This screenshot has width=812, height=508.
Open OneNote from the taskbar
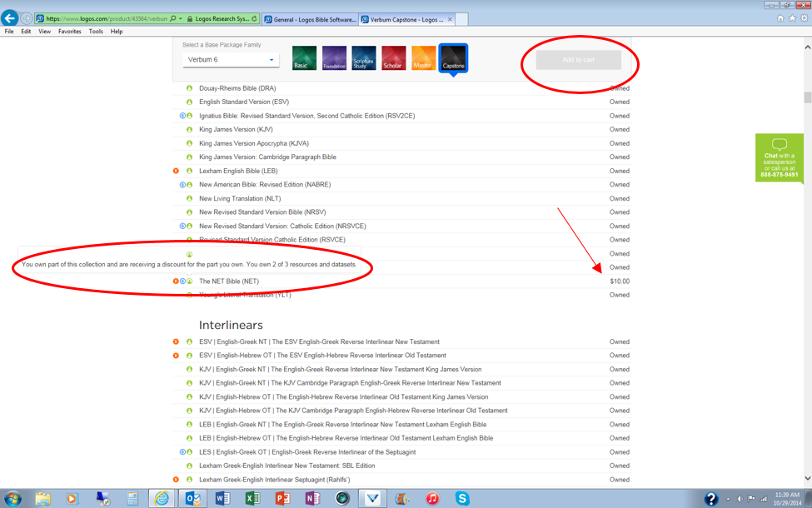313,498
